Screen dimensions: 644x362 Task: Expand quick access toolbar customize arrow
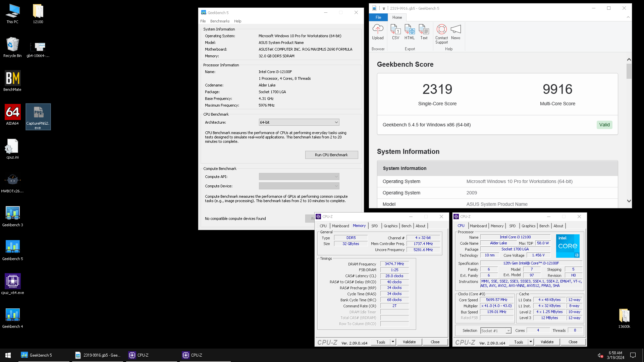pyautogui.click(x=384, y=9)
